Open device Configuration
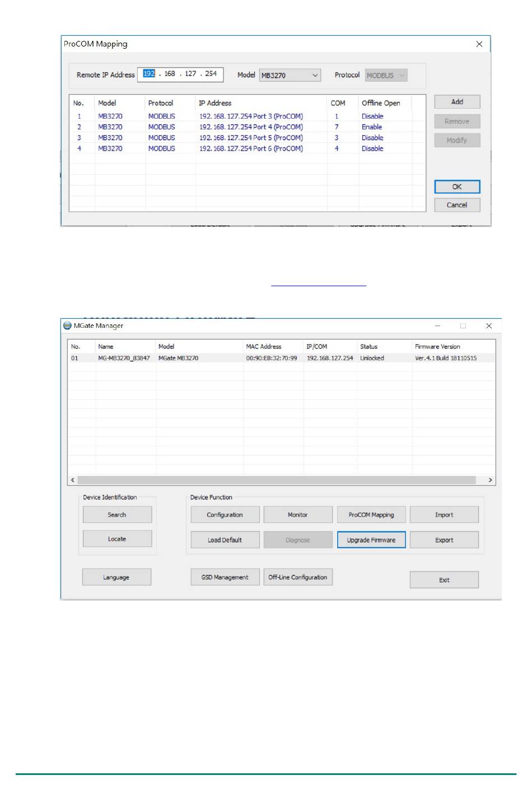The width and height of the screenshot is (532, 789). pyautogui.click(x=225, y=514)
